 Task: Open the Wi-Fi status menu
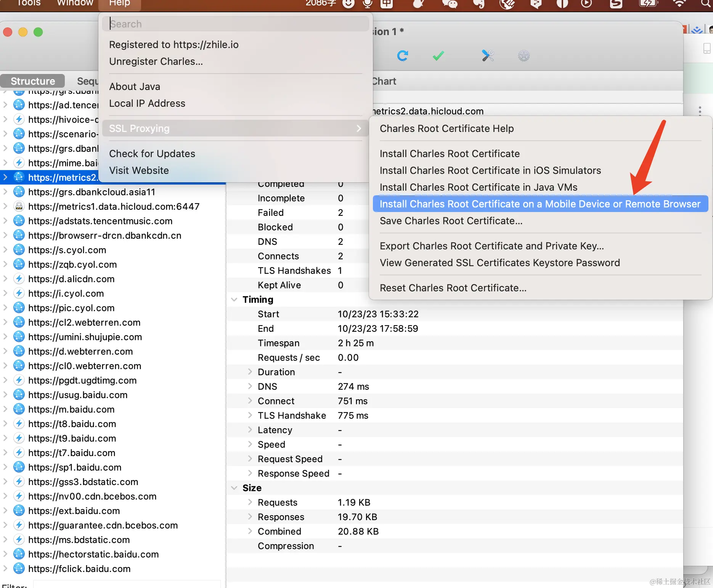click(x=679, y=3)
